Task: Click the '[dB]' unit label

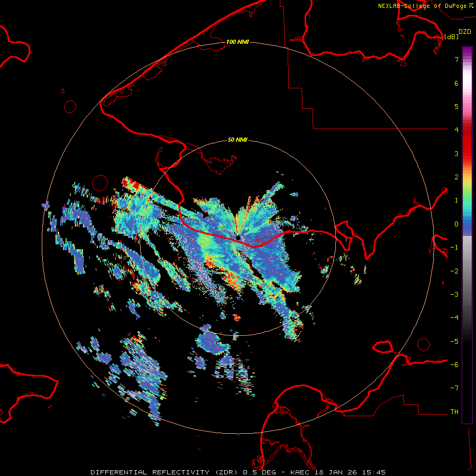Action: pos(452,36)
